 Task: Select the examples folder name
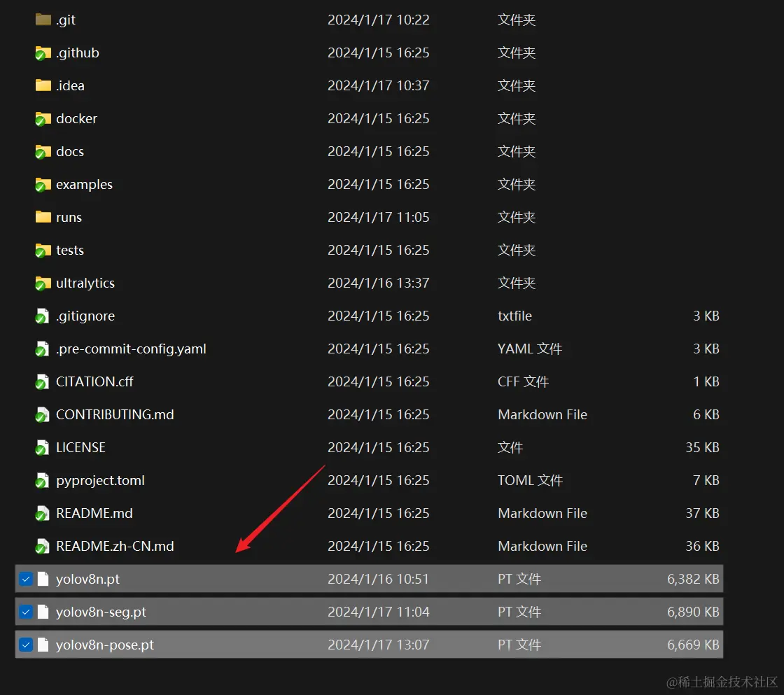84,185
